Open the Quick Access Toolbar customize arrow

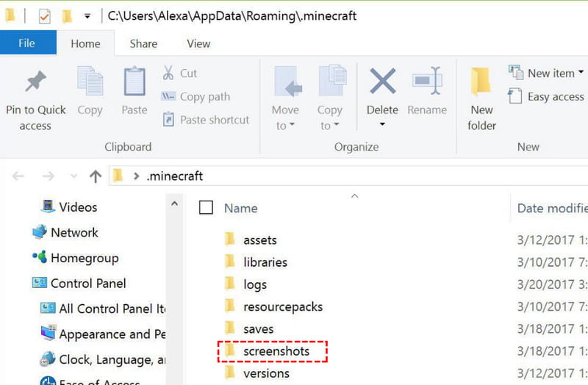[87, 16]
